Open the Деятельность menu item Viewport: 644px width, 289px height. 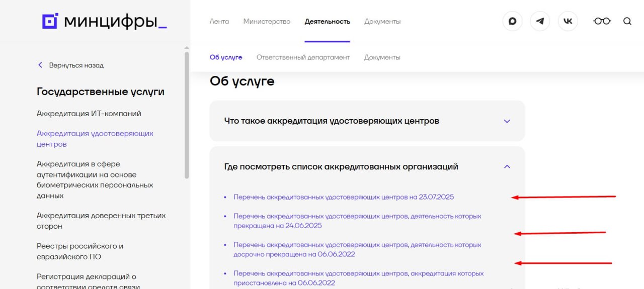[327, 21]
